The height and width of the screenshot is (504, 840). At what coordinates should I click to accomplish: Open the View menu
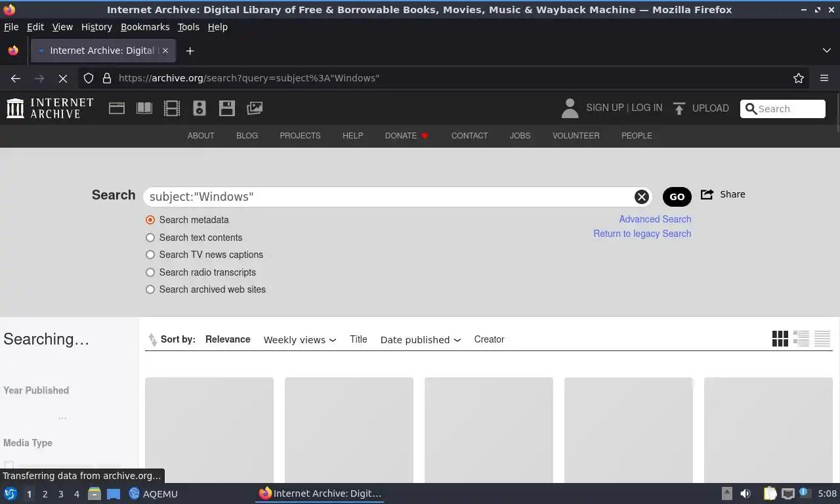(x=62, y=27)
